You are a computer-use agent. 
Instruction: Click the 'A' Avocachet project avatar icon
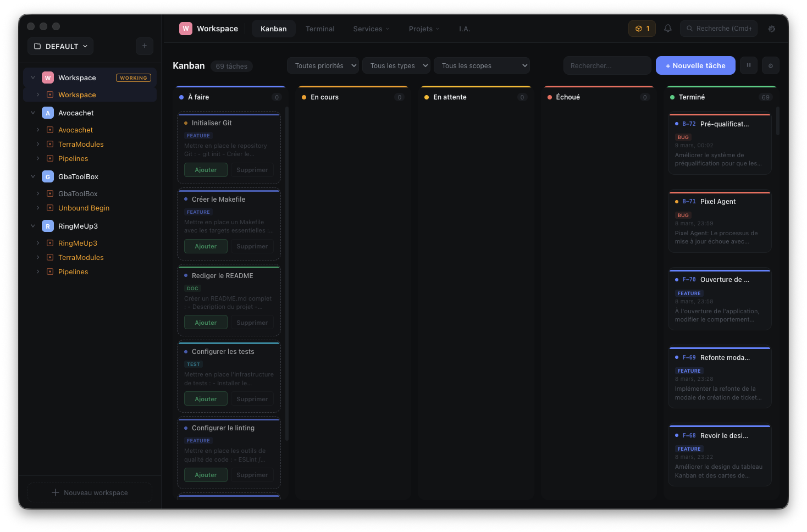(47, 113)
